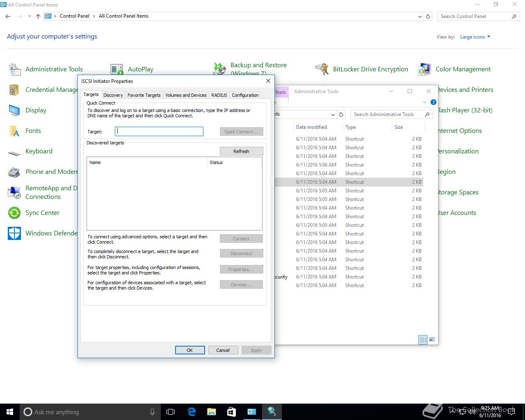Viewport: 525px width, 420px height.
Task: Click the Refresh button for discovered targets
Action: pos(241,151)
